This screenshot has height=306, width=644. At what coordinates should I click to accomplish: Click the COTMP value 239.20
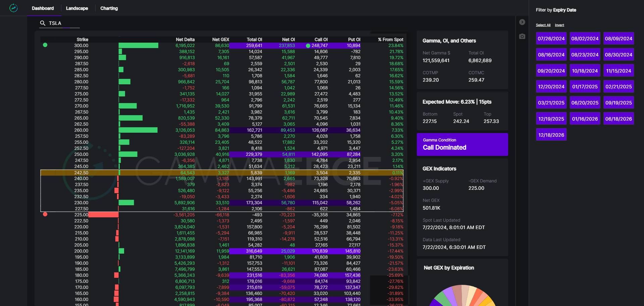coord(431,80)
